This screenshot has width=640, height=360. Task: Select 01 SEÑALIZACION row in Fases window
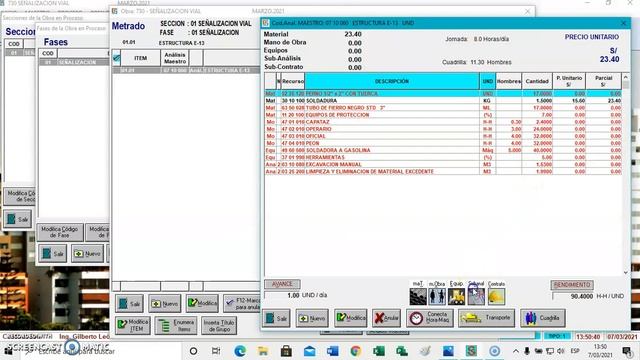click(73, 62)
